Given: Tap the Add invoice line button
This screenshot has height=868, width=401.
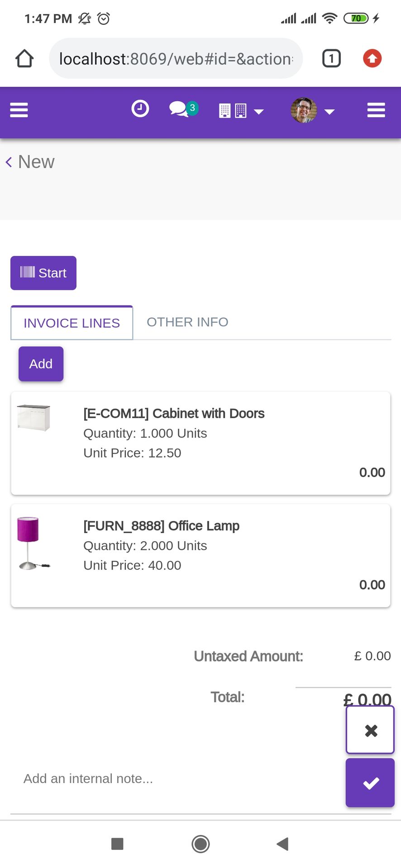Looking at the screenshot, I should tap(41, 364).
